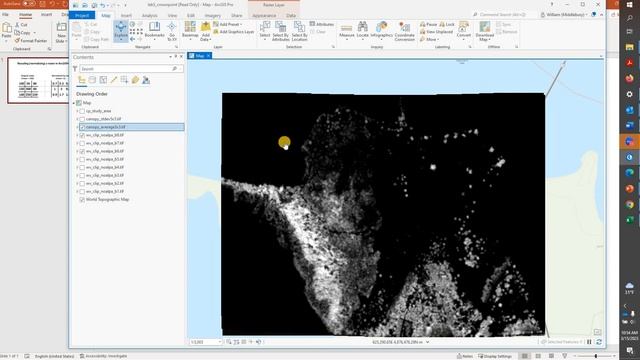Open Select By Attributes

click(x=280, y=31)
